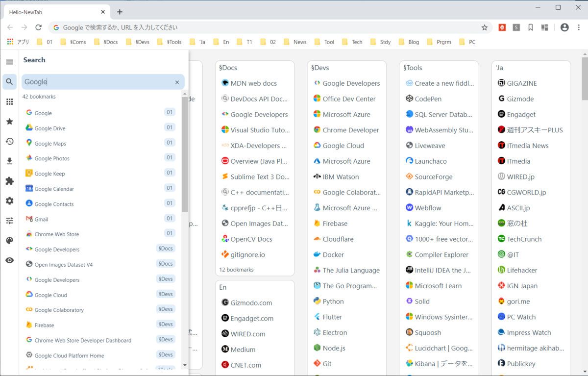Open a new browser tab with plus

120,12
